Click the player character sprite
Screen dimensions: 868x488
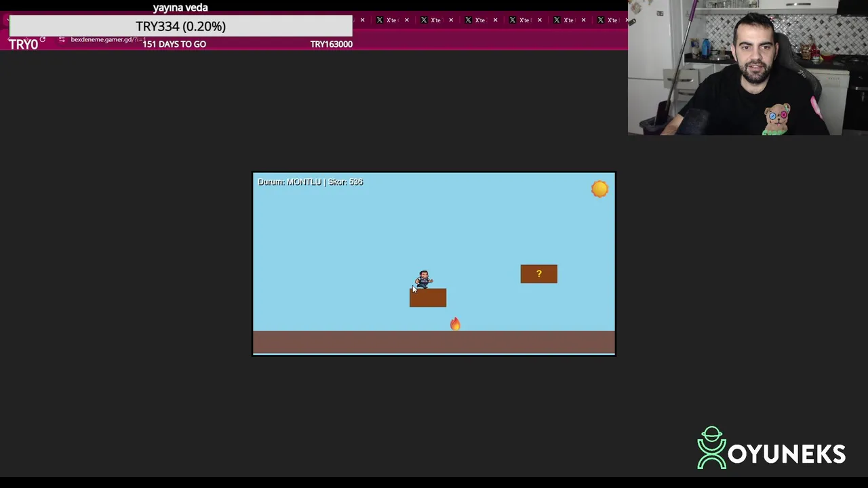tap(424, 279)
